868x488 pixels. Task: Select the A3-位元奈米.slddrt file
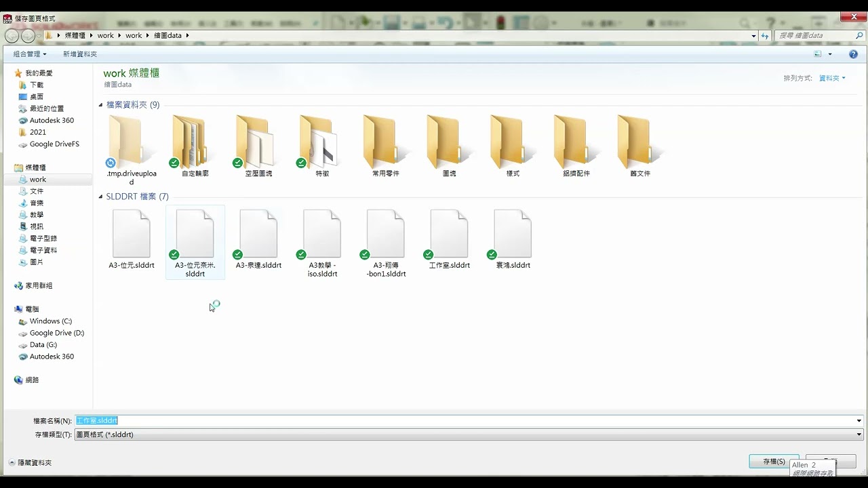click(195, 243)
